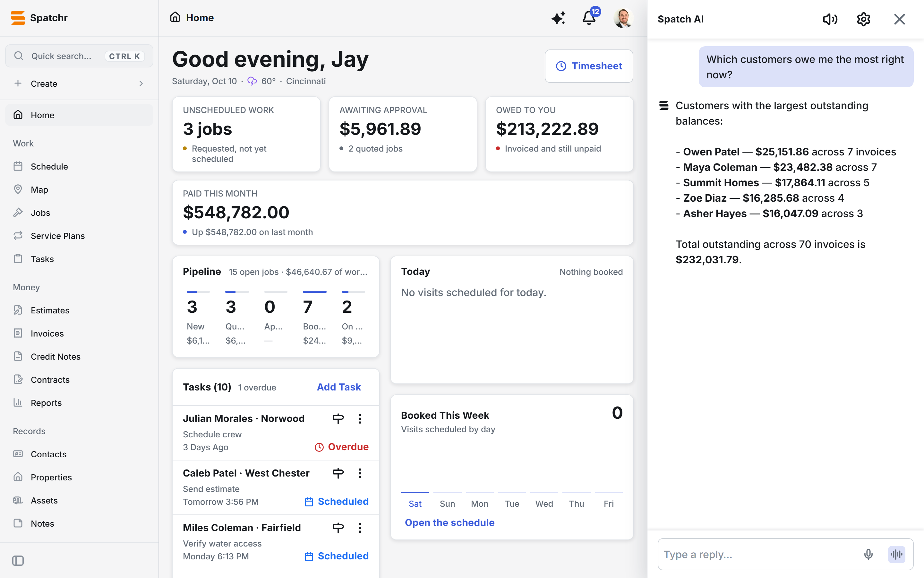Open Schedule in the sidebar
This screenshot has width=924, height=578.
[79, 166]
